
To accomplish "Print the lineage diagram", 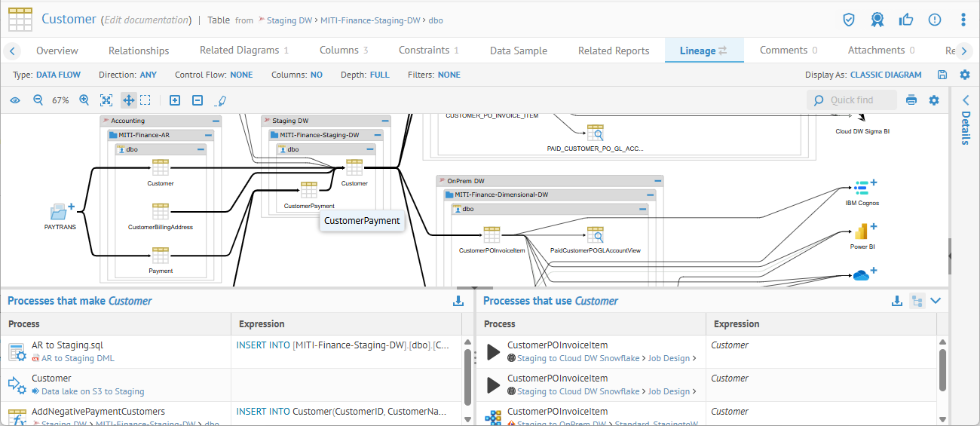I will [911, 100].
